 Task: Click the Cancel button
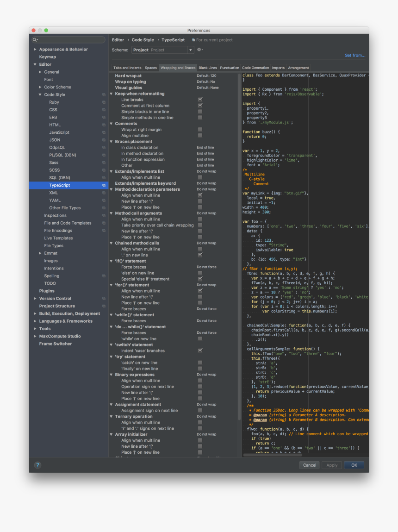click(310, 465)
